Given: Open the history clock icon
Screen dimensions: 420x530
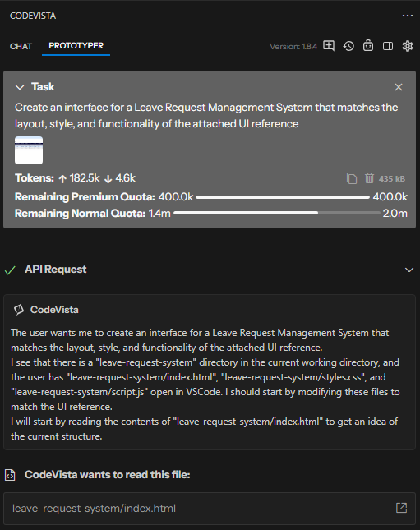Looking at the screenshot, I should coord(348,46).
